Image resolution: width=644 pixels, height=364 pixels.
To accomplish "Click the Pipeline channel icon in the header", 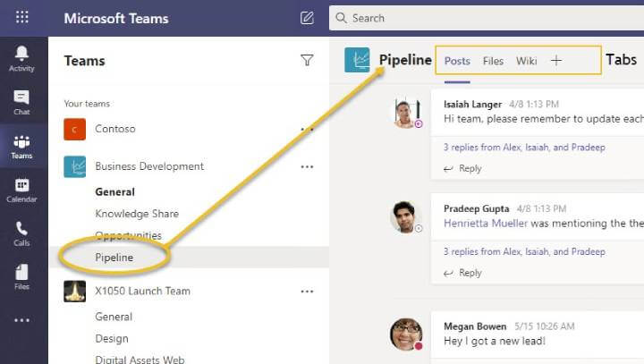I will click(x=357, y=60).
